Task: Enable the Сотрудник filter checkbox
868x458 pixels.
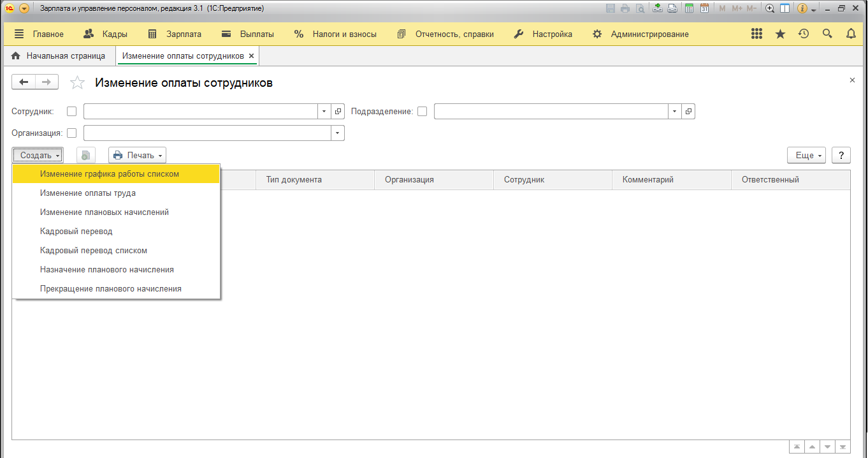Action: tap(71, 112)
